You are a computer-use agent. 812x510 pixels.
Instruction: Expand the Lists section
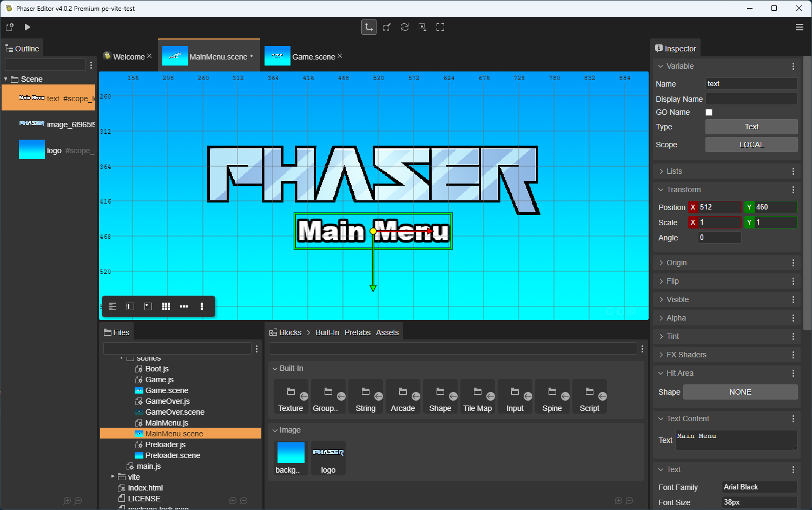[x=661, y=171]
